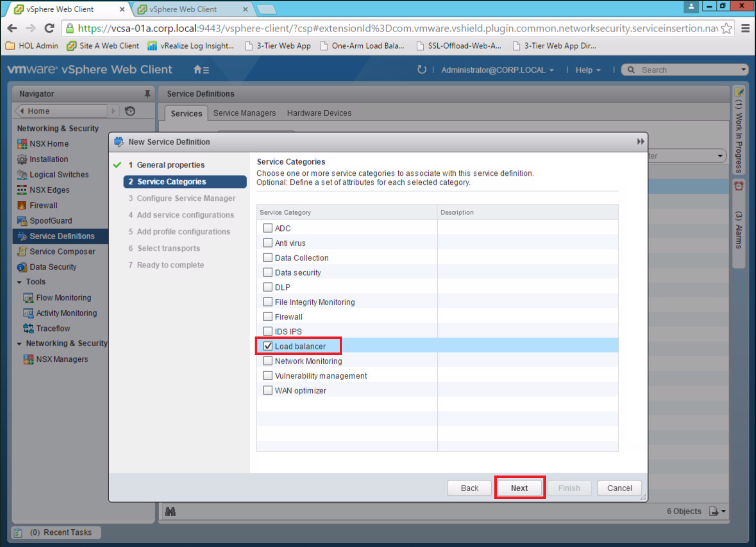Image resolution: width=756 pixels, height=547 pixels.
Task: Click the Next button
Action: [519, 488]
